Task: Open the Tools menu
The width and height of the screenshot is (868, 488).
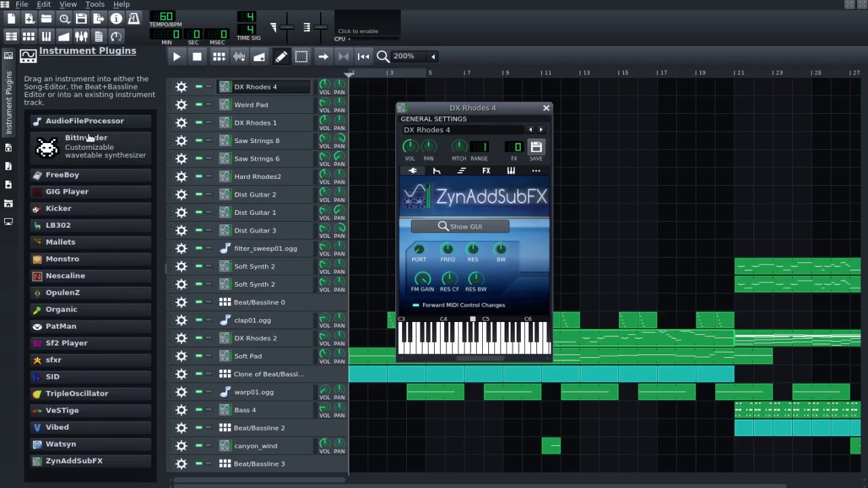Action: click(95, 4)
